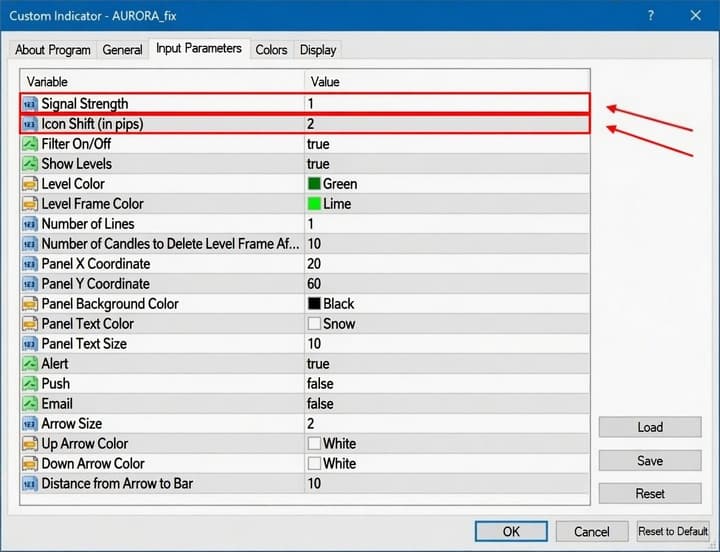Click the green swatch for Level Color
The height and width of the screenshot is (552, 720).
(314, 184)
